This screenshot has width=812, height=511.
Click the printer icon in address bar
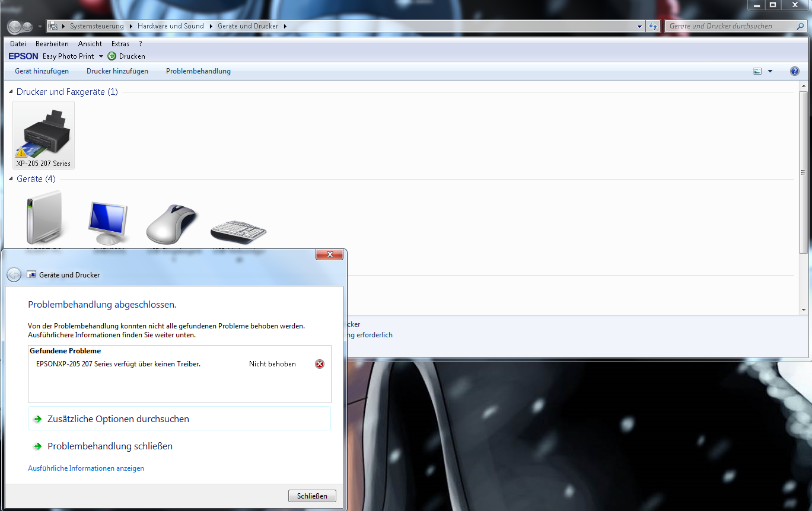pyautogui.click(x=53, y=26)
